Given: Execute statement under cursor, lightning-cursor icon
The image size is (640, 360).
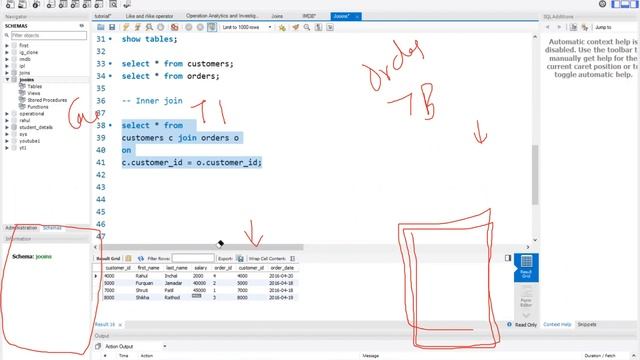Looking at the screenshot, I should [x=138, y=27].
